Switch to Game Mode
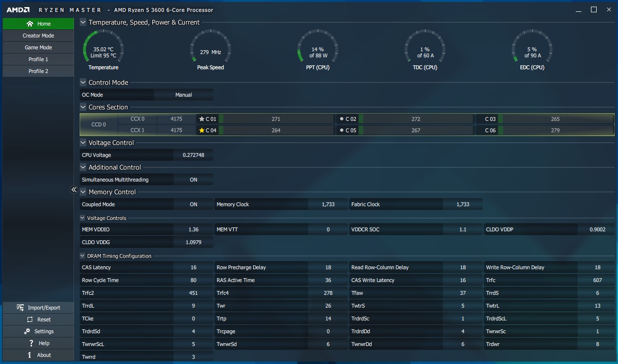 38,47
